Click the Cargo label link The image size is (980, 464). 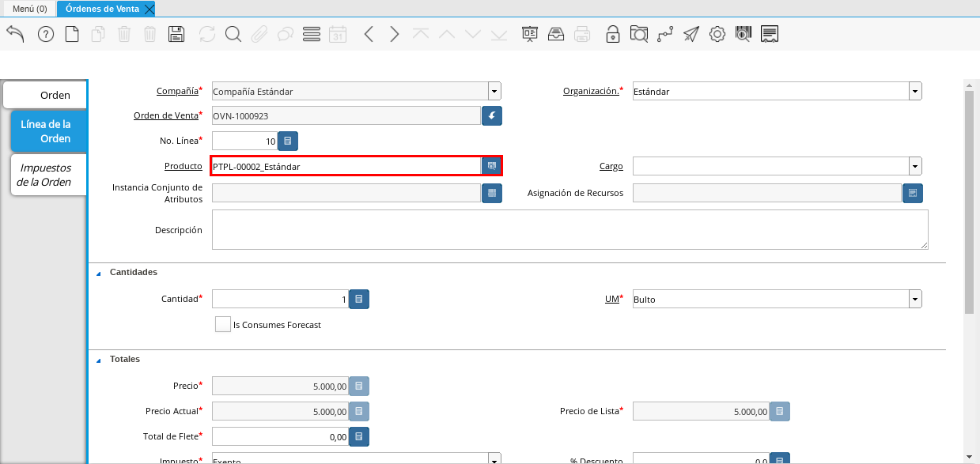click(611, 166)
